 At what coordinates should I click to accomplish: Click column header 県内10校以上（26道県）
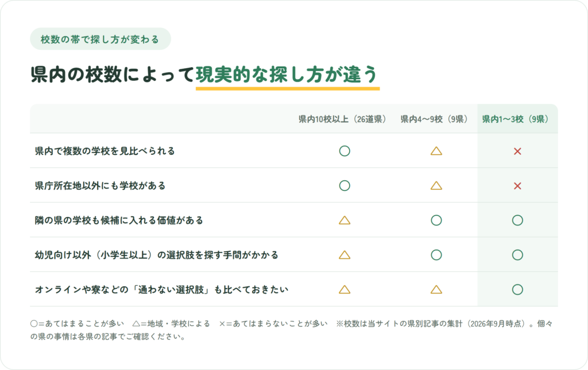click(342, 119)
